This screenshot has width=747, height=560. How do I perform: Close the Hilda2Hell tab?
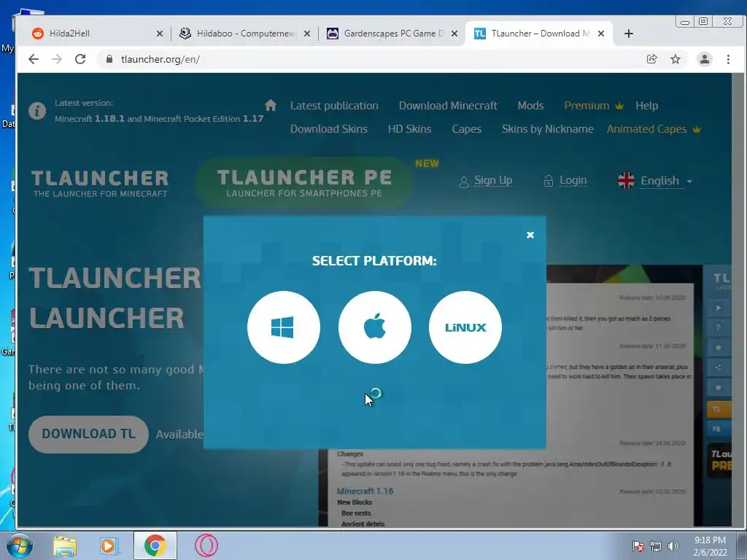(160, 34)
